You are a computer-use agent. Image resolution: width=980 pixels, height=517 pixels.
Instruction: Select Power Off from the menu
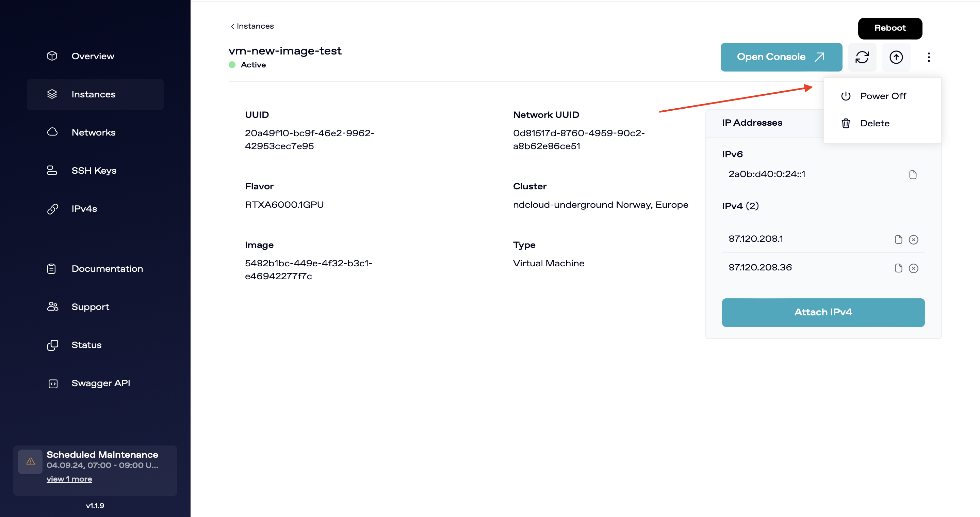(x=883, y=96)
